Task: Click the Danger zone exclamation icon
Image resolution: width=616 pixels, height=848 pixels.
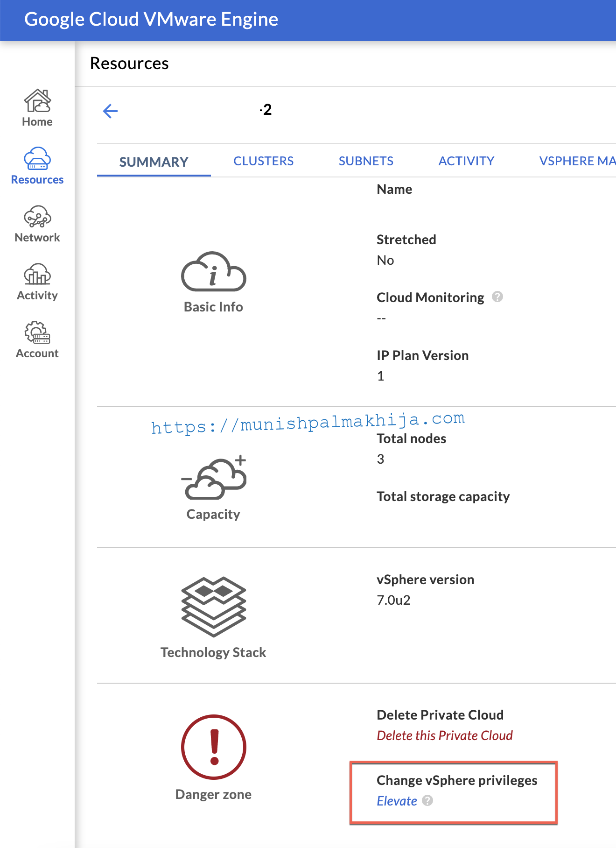Action: (213, 747)
